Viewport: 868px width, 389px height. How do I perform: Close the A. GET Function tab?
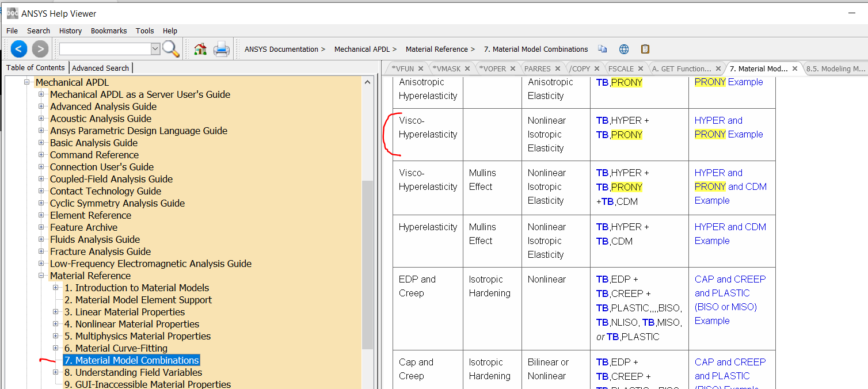tap(717, 68)
